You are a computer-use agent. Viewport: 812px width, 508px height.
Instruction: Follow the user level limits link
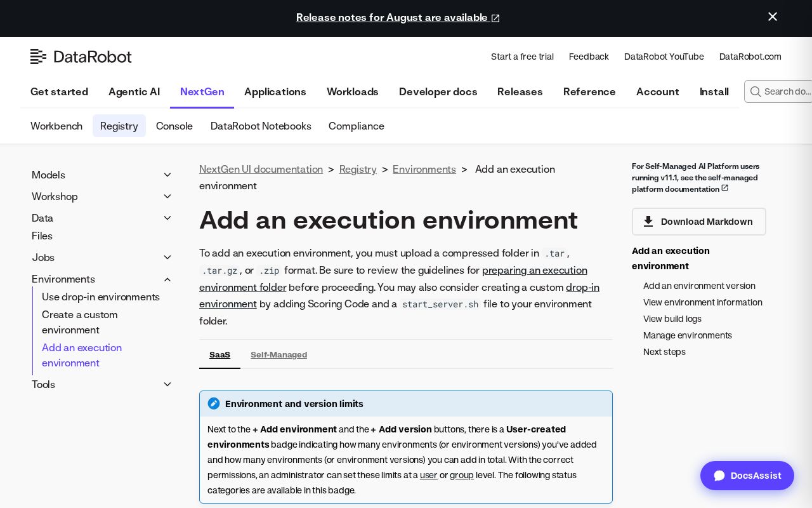pyautogui.click(x=429, y=475)
